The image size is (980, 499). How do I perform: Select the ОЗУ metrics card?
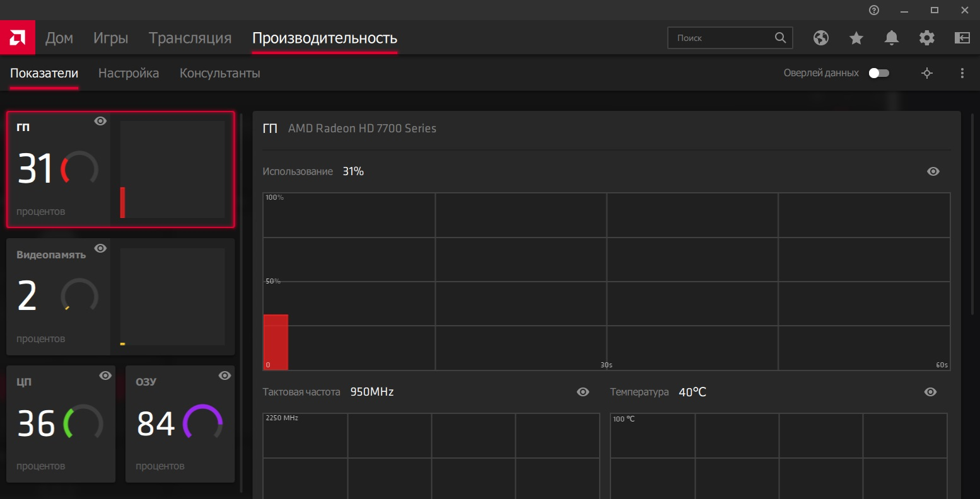pos(180,424)
